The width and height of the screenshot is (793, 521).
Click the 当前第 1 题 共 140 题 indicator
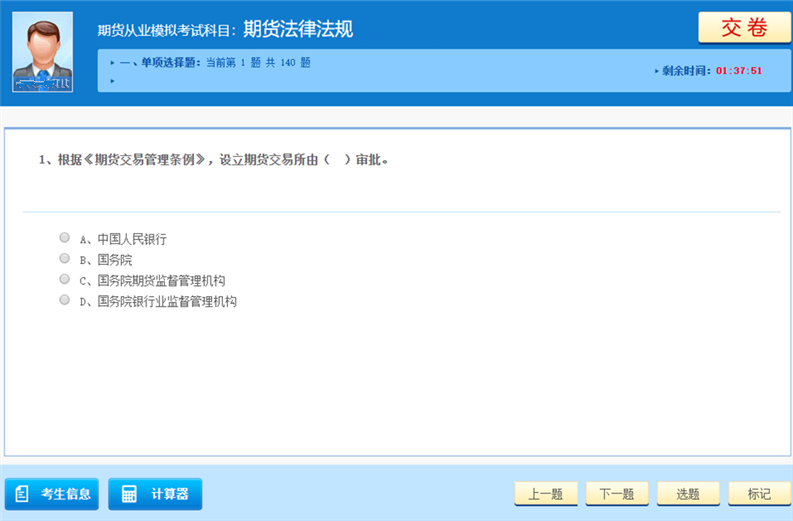258,63
